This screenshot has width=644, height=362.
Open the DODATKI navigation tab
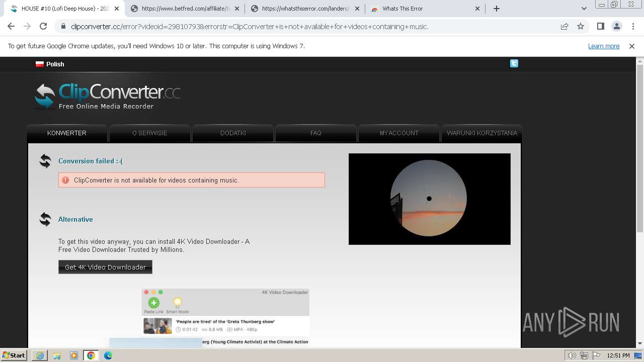point(233,133)
